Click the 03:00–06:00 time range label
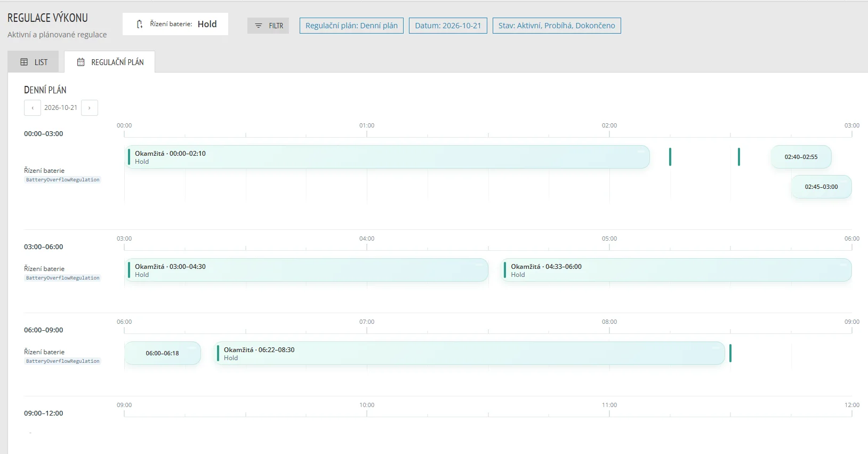 pos(44,247)
